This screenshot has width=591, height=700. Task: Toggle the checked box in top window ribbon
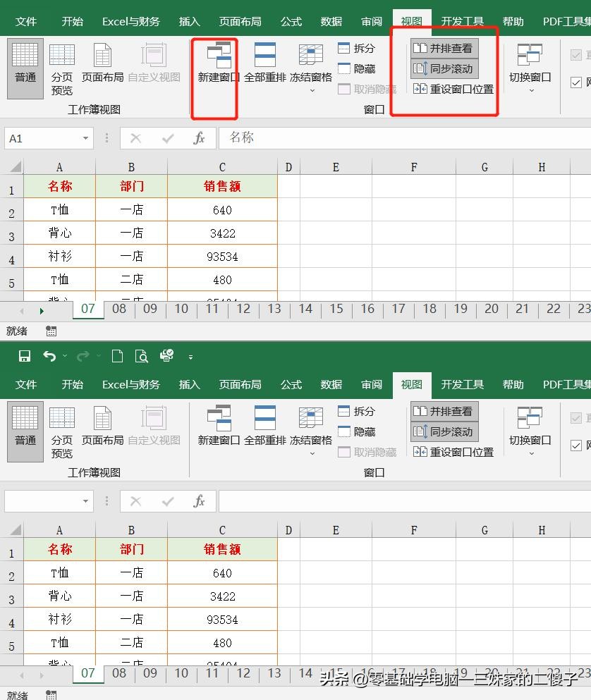[x=576, y=82]
